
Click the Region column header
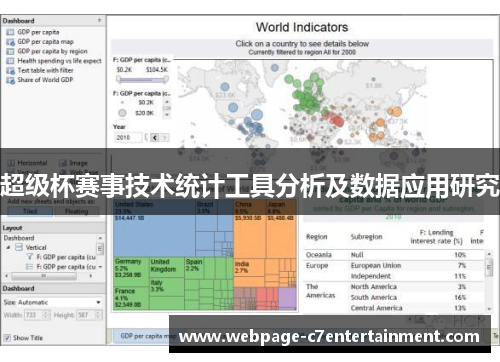(317, 237)
